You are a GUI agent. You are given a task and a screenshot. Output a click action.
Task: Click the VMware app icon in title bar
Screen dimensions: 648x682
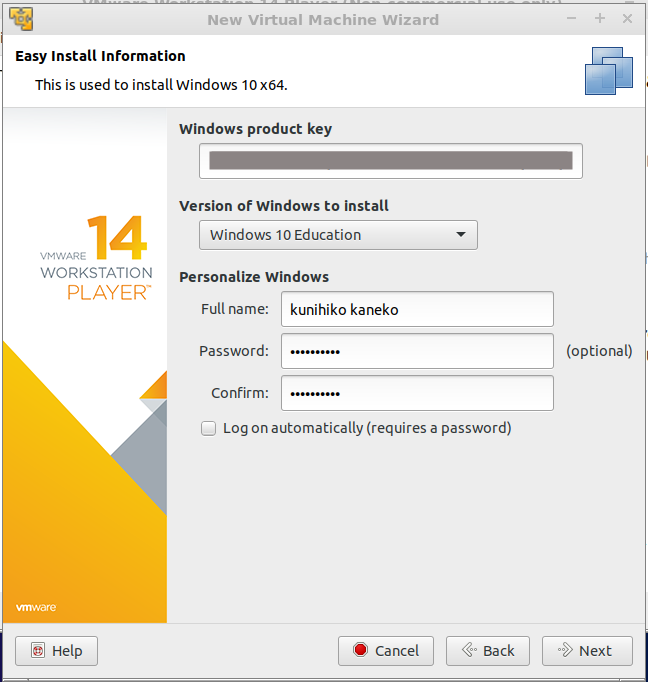click(x=21, y=19)
